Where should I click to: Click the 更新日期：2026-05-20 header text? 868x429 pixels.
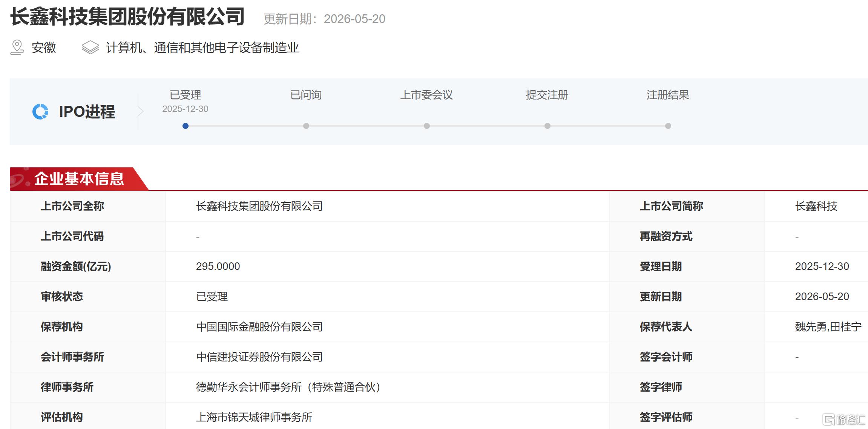point(324,19)
